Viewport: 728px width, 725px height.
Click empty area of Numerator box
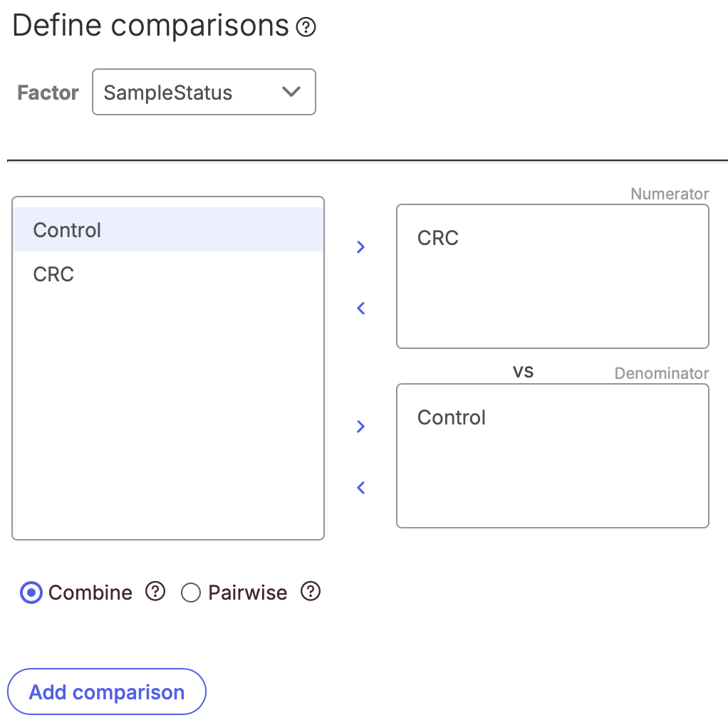coord(553,302)
